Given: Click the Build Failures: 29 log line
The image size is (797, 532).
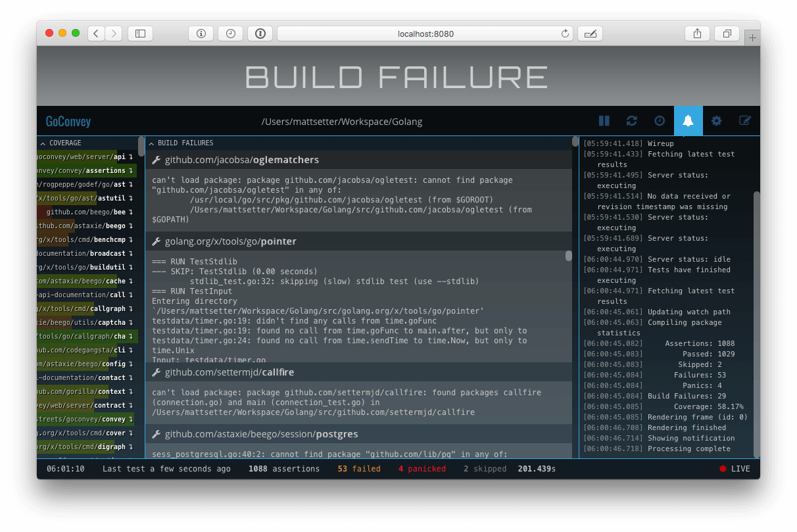Looking at the screenshot, I should click(665, 396).
